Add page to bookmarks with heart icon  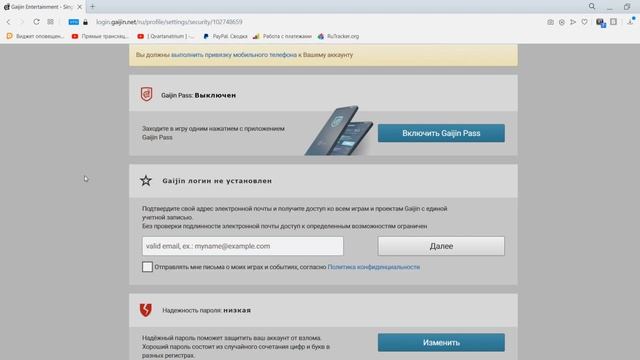pyautogui.click(x=584, y=22)
